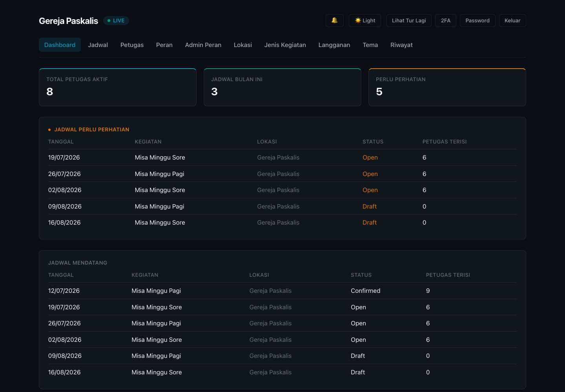
Task: Open the Riwayat tab
Action: (x=401, y=45)
